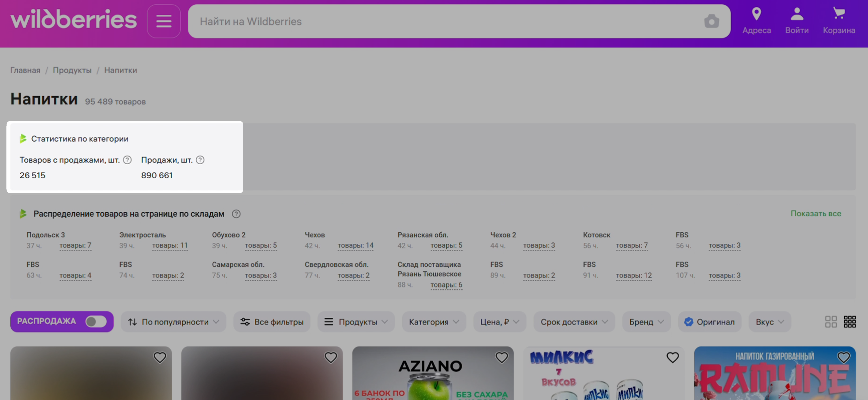Open the hamburger catalog menu
This screenshot has height=400, width=868.
tap(164, 21)
